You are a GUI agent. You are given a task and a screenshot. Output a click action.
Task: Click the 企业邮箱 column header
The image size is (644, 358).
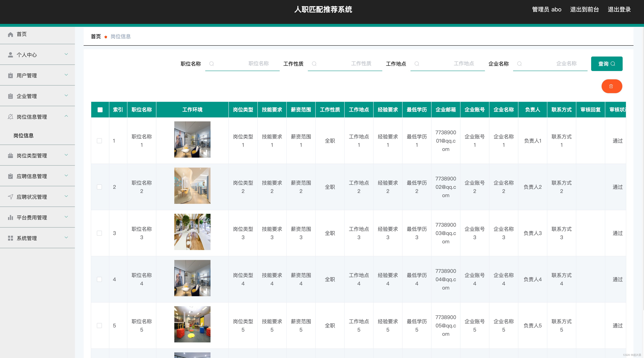pos(445,110)
